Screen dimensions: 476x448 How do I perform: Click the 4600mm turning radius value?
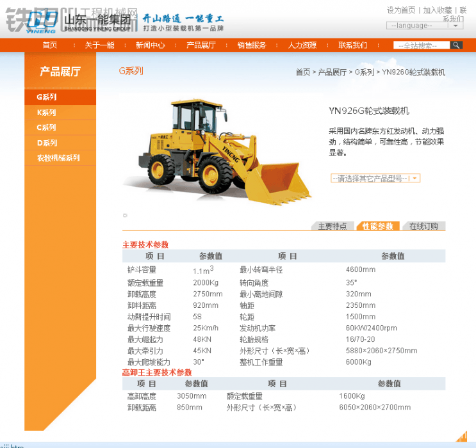click(x=361, y=269)
